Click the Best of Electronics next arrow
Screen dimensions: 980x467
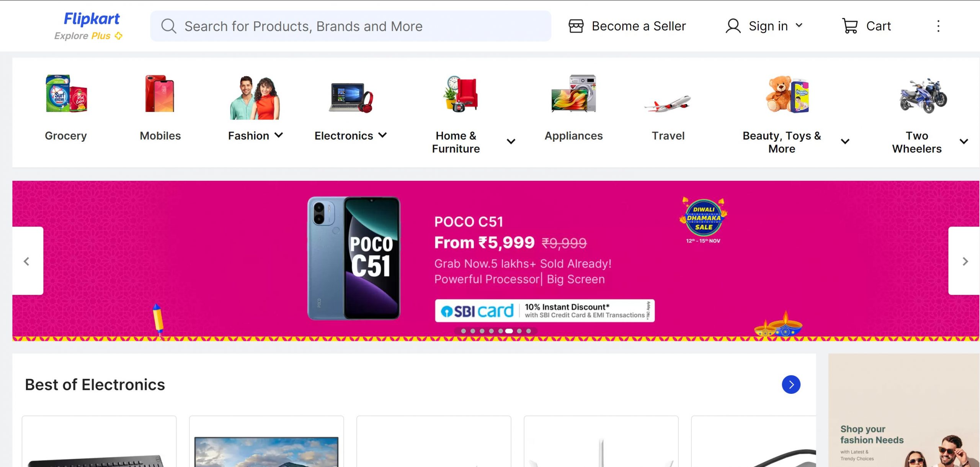pyautogui.click(x=791, y=385)
